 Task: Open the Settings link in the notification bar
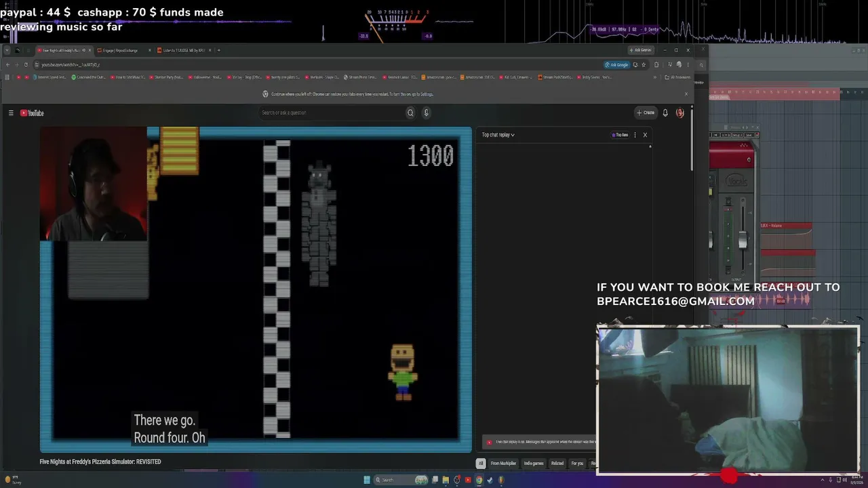tap(427, 94)
